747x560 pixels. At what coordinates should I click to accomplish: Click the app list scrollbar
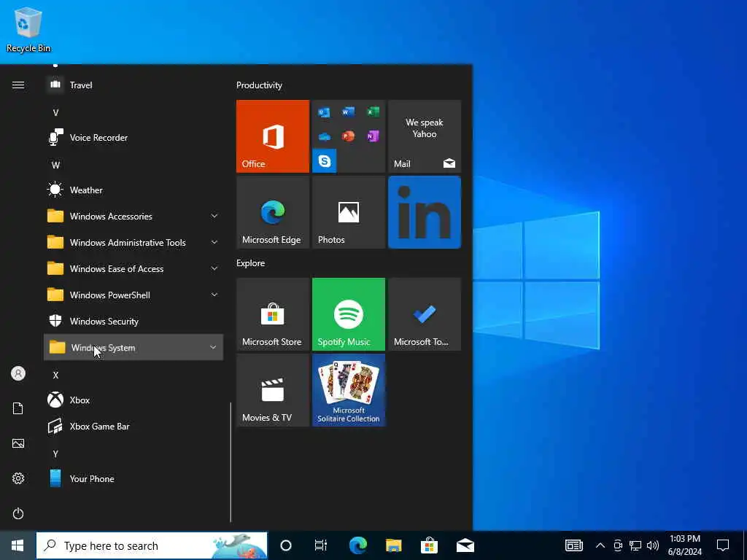pyautogui.click(x=231, y=462)
